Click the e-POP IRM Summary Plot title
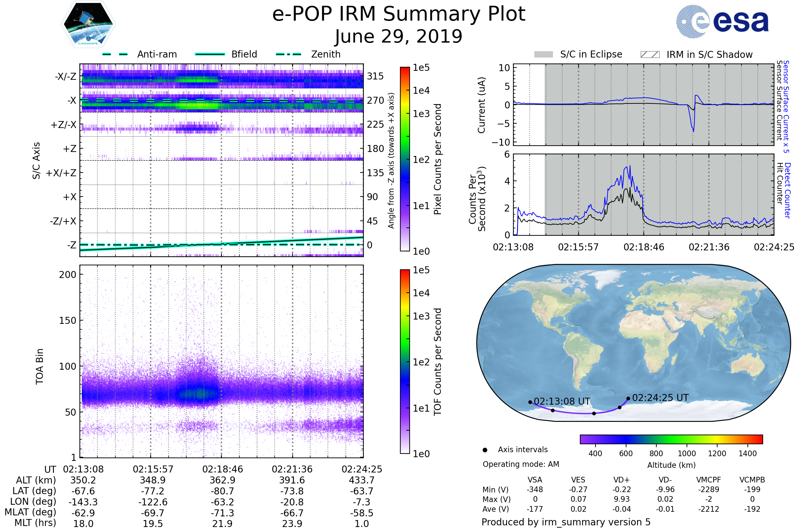 [399, 14]
